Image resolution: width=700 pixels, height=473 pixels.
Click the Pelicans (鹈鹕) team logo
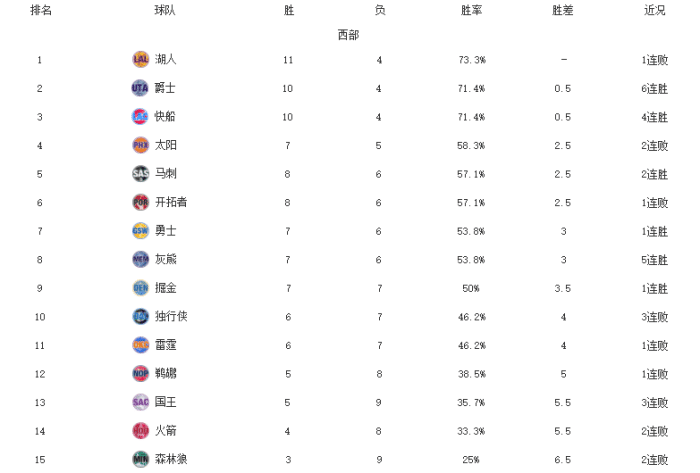[140, 373]
